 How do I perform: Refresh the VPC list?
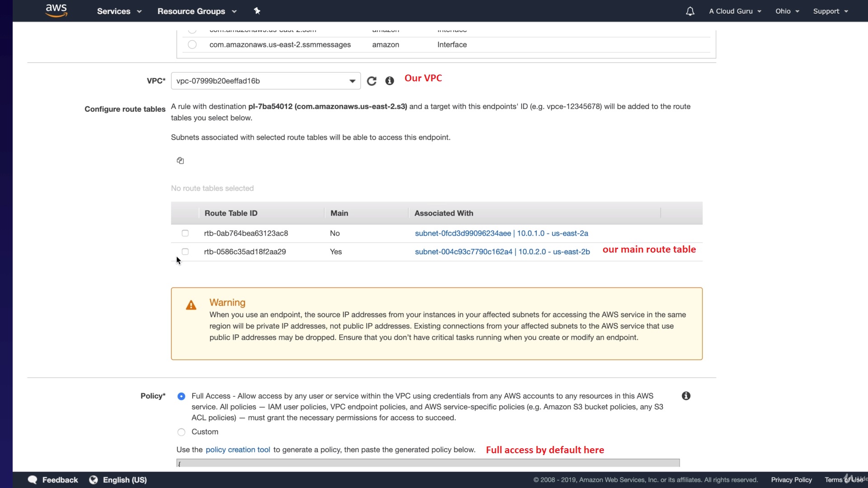click(x=372, y=81)
